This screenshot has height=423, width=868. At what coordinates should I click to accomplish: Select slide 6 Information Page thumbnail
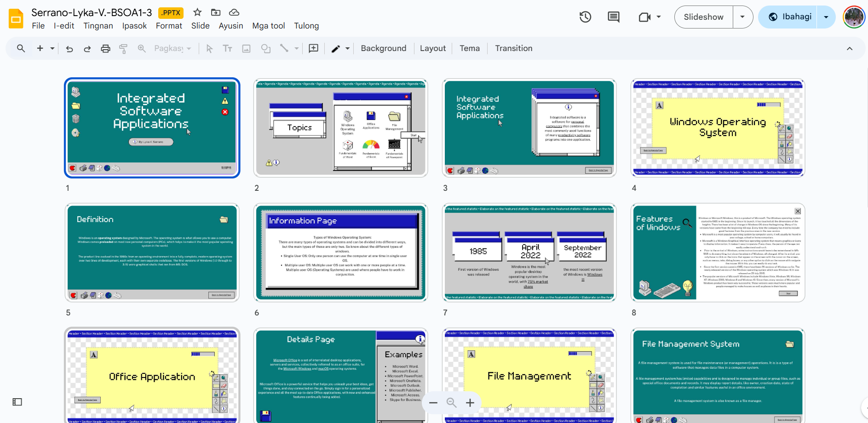point(341,252)
